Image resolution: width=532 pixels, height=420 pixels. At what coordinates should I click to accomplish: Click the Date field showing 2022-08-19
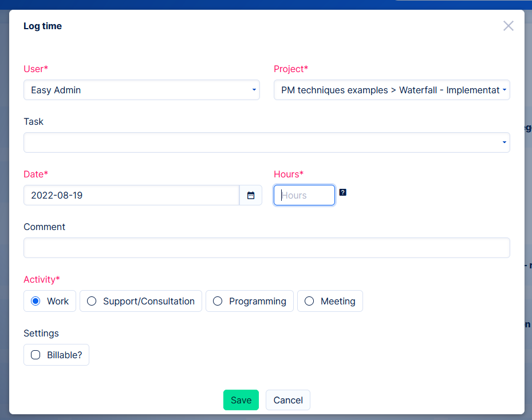[131, 195]
